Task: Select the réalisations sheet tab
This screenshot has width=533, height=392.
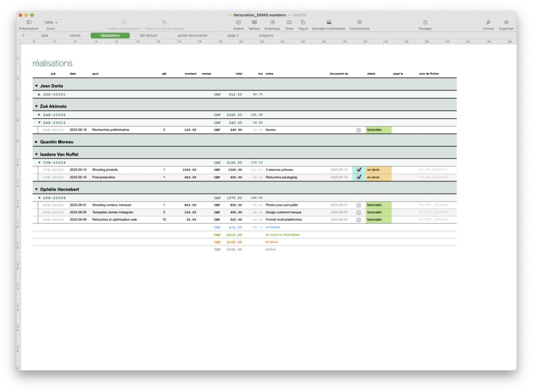Action: click(x=110, y=36)
